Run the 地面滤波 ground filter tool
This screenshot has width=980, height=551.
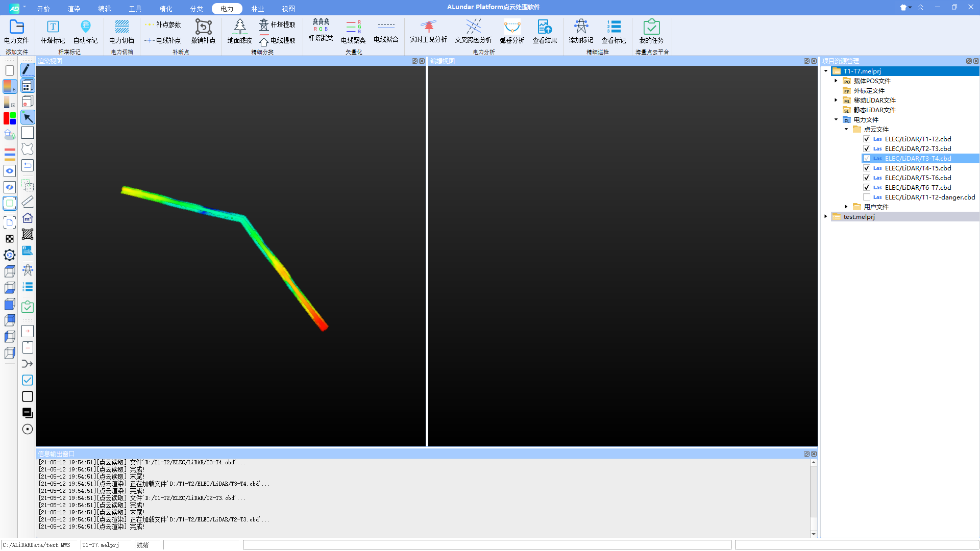tap(239, 32)
